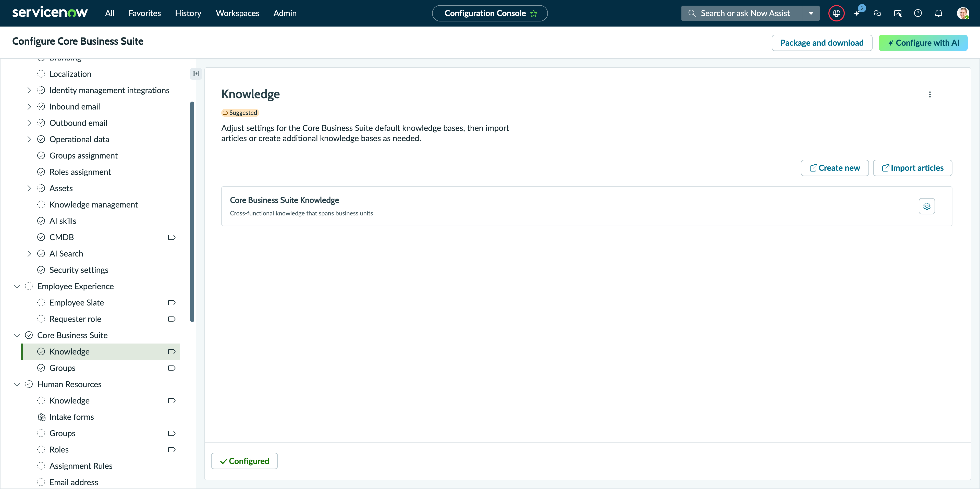This screenshot has width=980, height=489.
Task: Click the Employee Slate suggested tag icon
Action: click(x=171, y=302)
